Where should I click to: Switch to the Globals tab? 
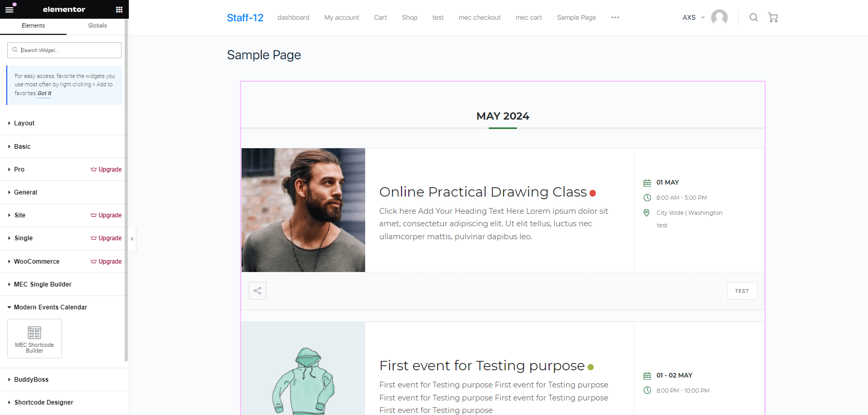(x=97, y=25)
